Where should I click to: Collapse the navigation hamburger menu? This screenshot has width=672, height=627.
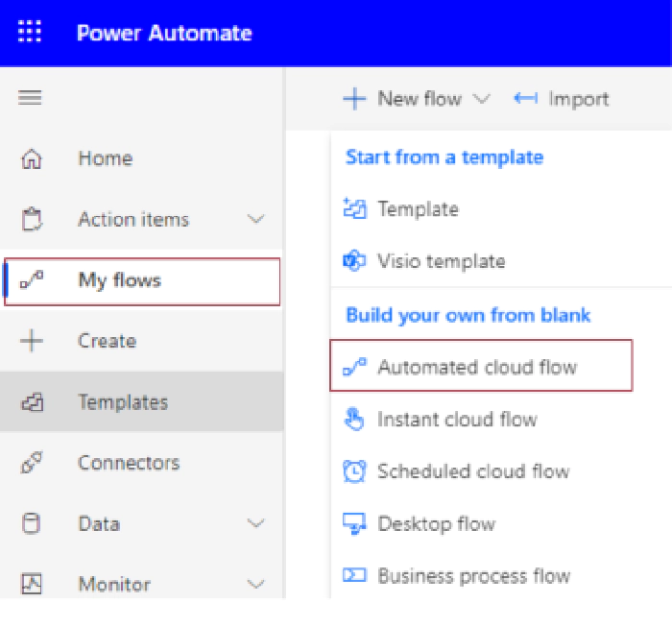point(30,98)
